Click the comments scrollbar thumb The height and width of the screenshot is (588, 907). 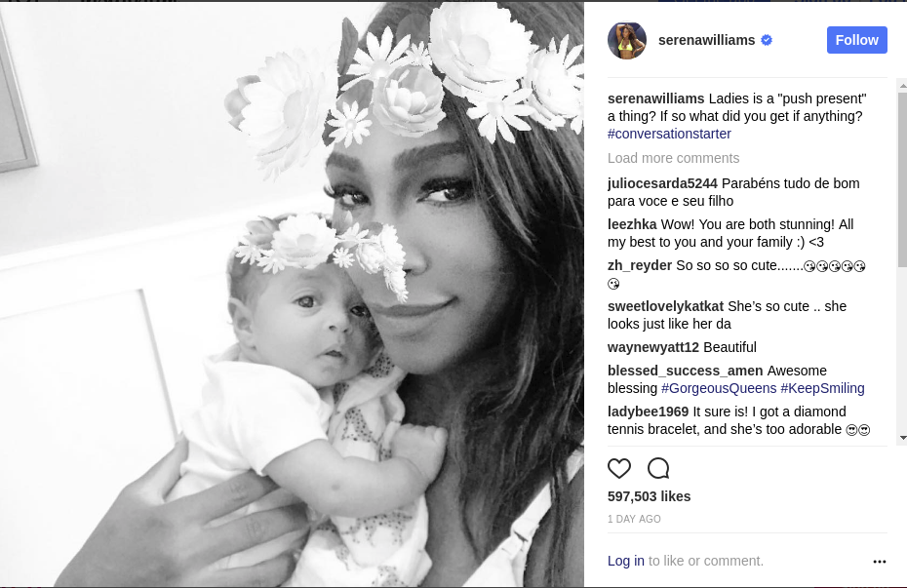tap(902, 179)
